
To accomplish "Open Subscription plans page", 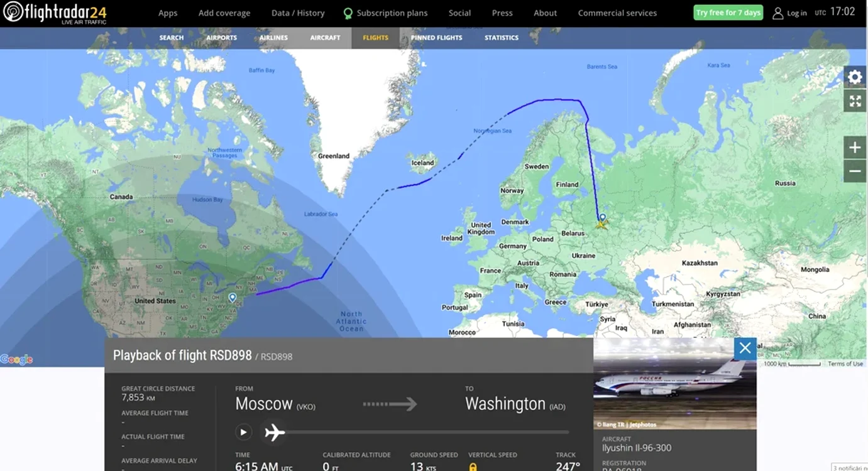I will [392, 13].
